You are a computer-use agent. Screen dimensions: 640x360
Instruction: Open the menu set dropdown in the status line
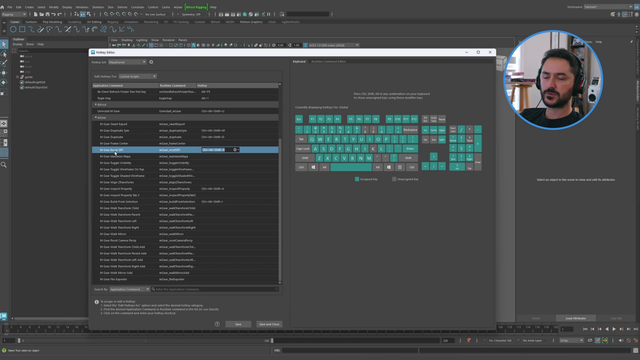coord(13,14)
